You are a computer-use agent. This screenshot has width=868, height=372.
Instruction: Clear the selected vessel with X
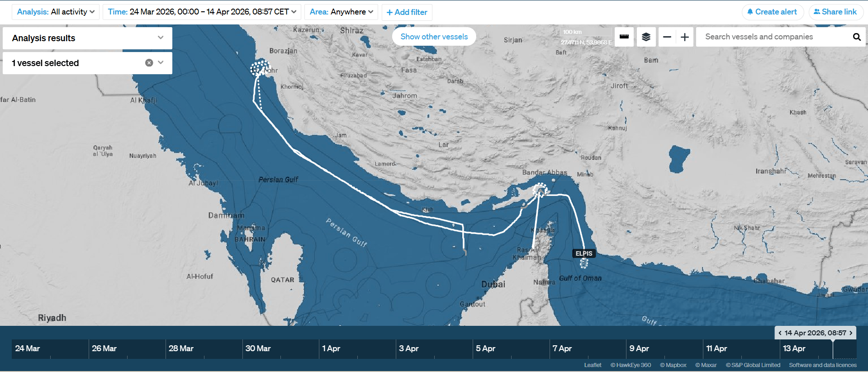tap(149, 63)
